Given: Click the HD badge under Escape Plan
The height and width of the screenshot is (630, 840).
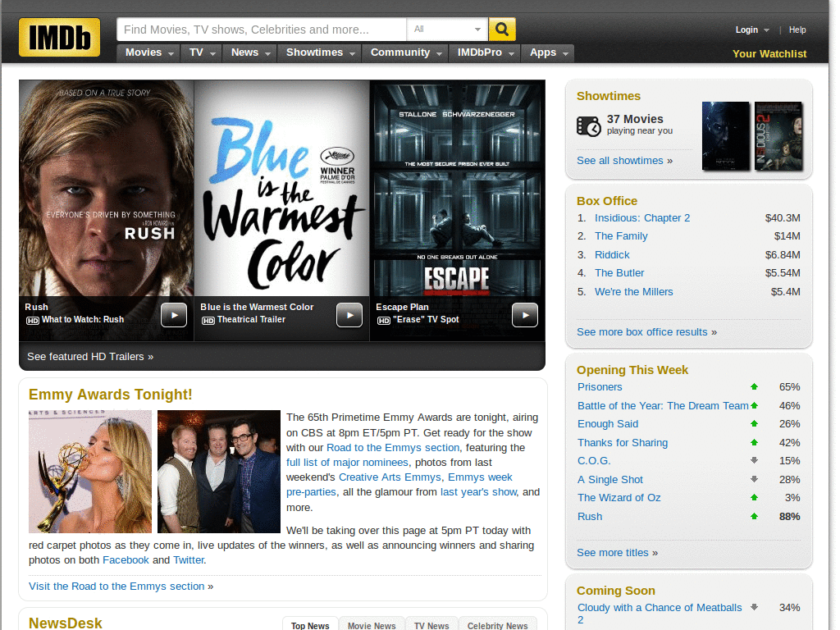Looking at the screenshot, I should tap(384, 321).
